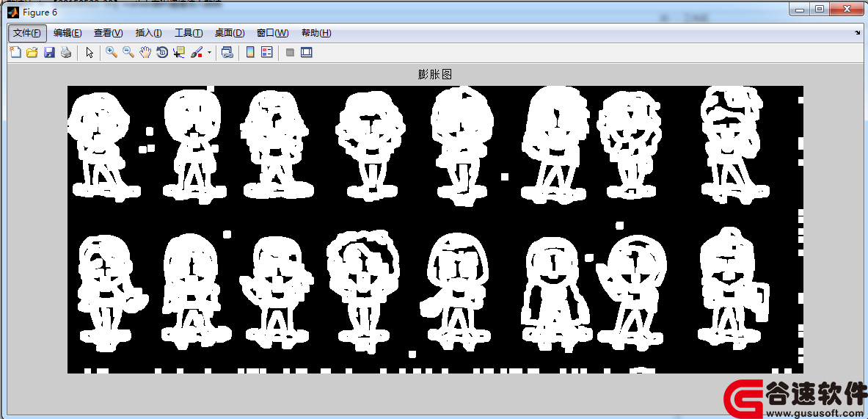Open the 窗口(W) menu
Screen dimensions: 868x419
point(273,33)
